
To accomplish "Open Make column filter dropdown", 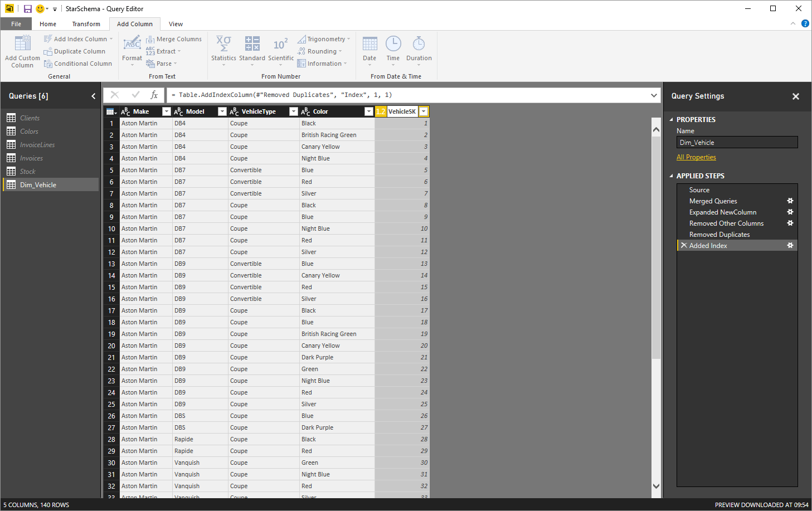I will coord(166,111).
